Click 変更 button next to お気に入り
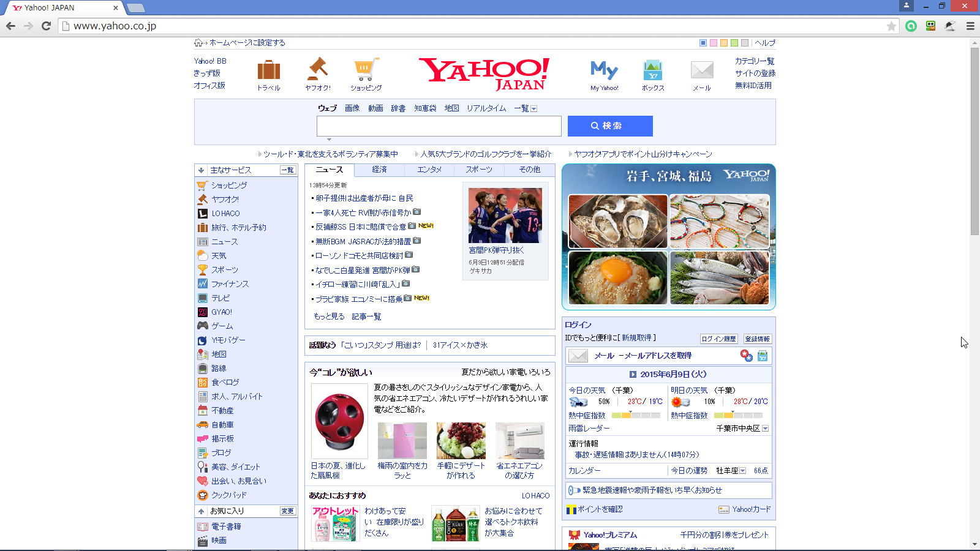This screenshot has height=551, width=980. (x=288, y=511)
